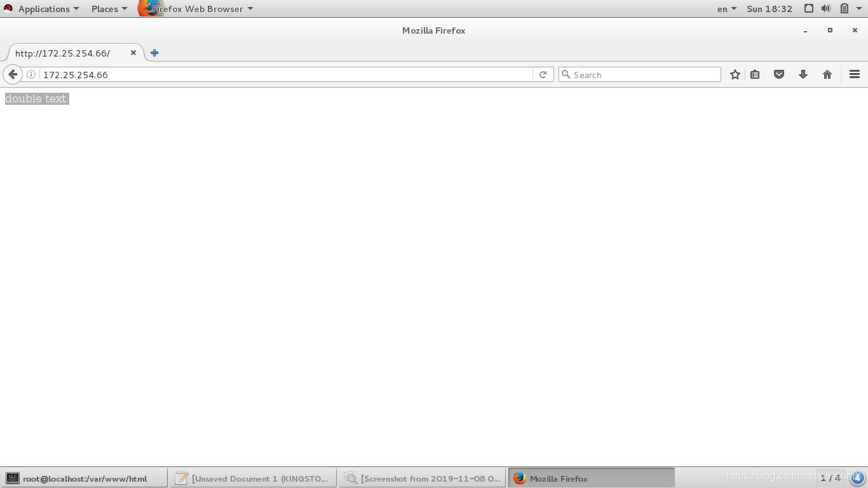868x488 pixels.
Task: Click the accessibility tray icon
Action: tap(809, 9)
